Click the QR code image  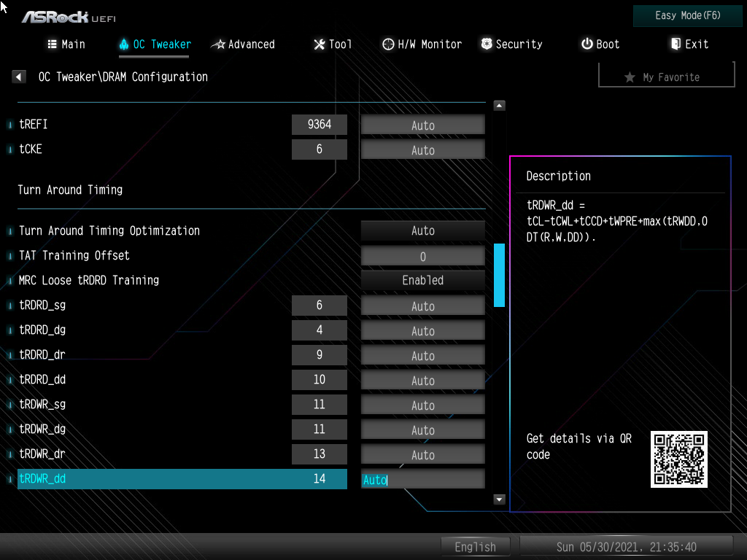pos(679,459)
